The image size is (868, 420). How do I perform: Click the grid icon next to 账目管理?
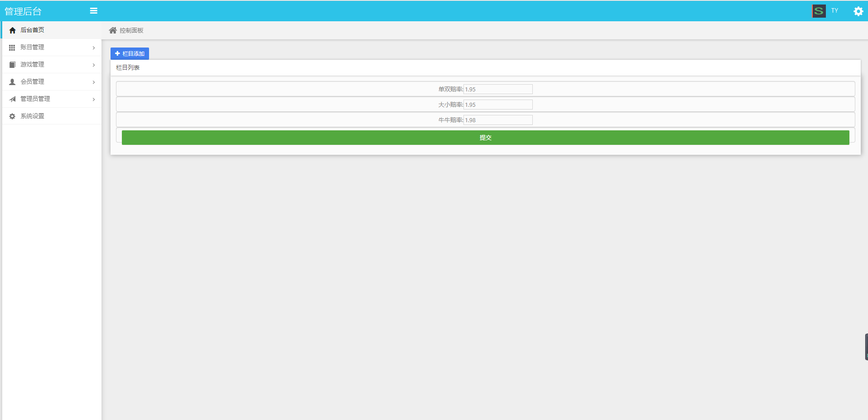click(12, 48)
